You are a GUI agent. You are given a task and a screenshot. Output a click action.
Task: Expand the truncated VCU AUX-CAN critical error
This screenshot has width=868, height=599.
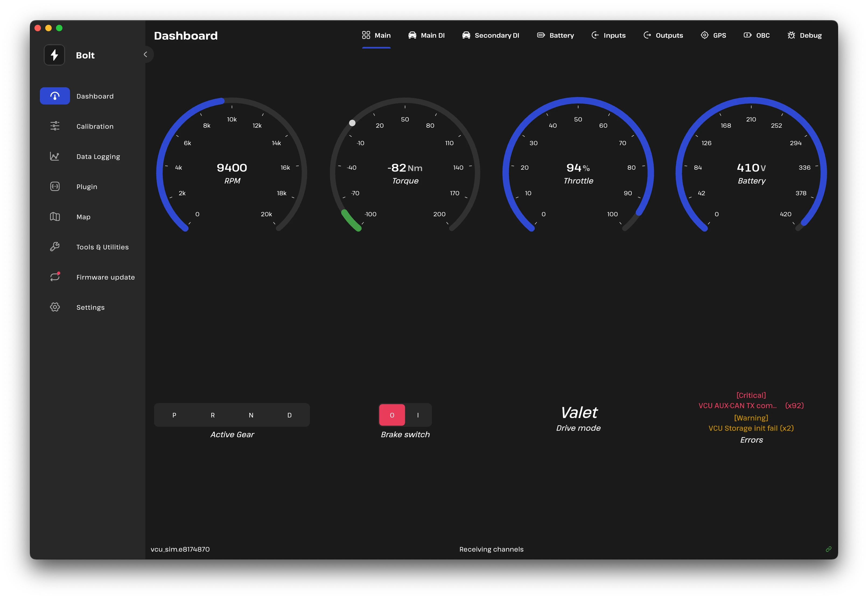coord(737,406)
